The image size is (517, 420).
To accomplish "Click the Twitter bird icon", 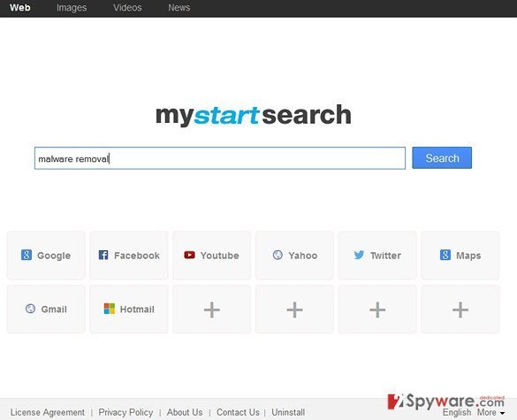I will click(x=359, y=255).
